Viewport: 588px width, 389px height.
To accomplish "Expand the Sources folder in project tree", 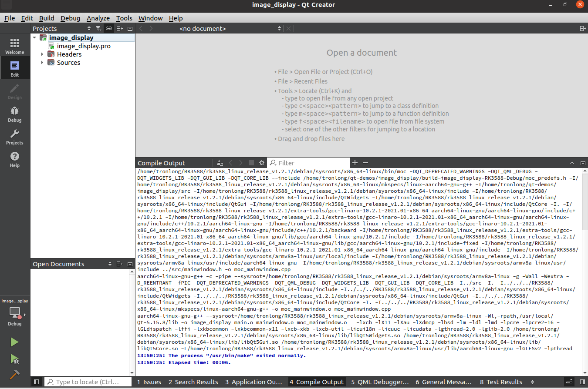I will click(42, 63).
